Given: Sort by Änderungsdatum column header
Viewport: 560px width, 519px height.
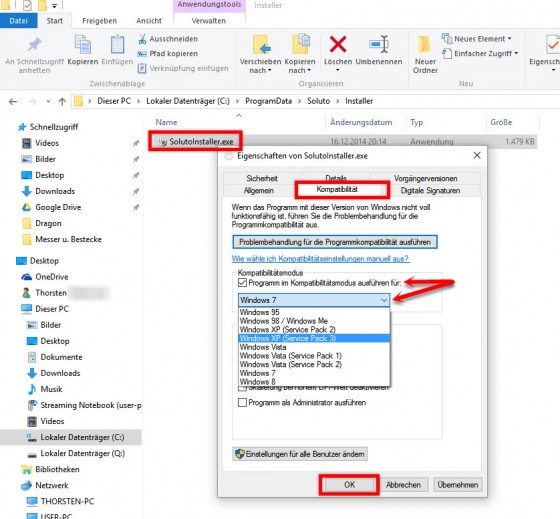Looking at the screenshot, I should click(361, 122).
